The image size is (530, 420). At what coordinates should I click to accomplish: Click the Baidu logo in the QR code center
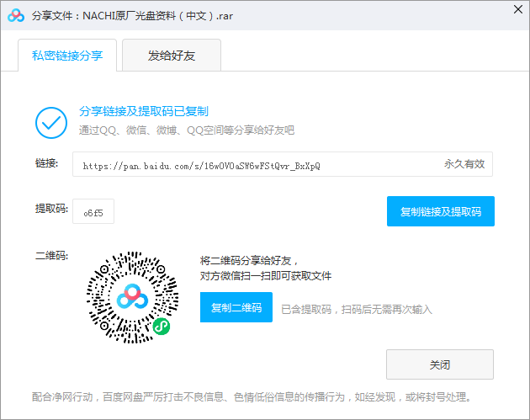[133, 295]
